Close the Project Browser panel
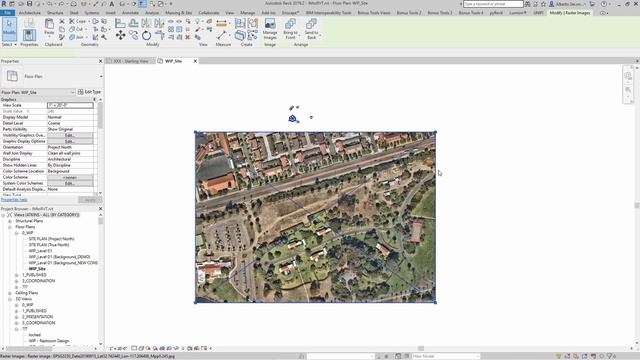Image resolution: width=640 pixels, height=360 pixels. click(100, 209)
